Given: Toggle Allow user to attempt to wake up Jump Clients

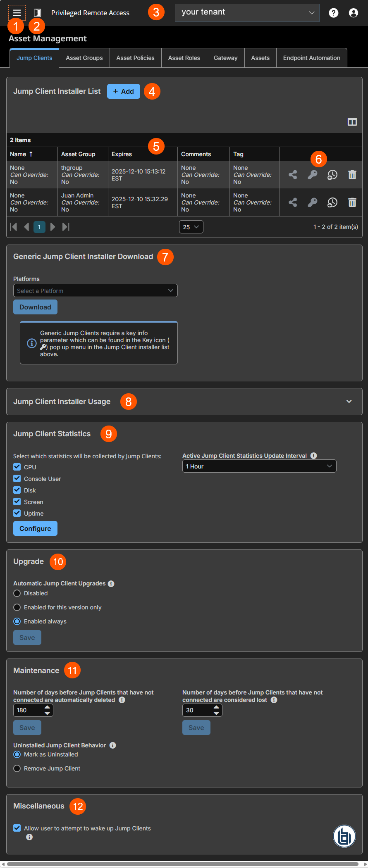Looking at the screenshot, I should tap(17, 828).
